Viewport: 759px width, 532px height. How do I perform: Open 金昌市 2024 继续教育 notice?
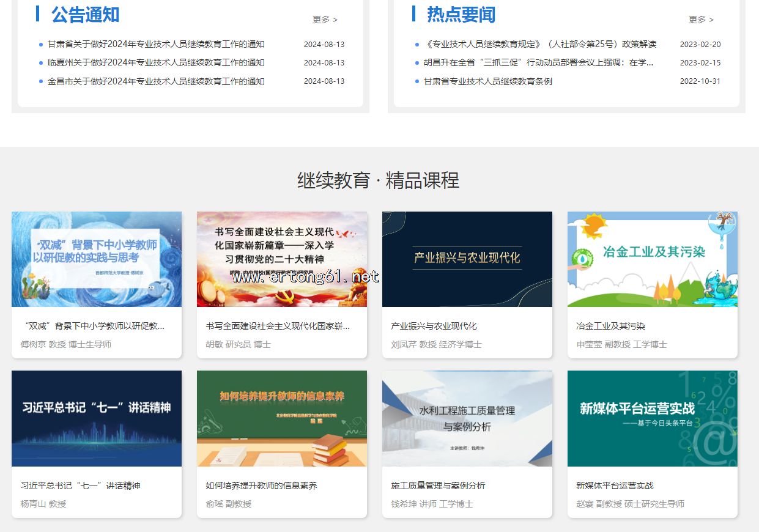click(x=156, y=81)
